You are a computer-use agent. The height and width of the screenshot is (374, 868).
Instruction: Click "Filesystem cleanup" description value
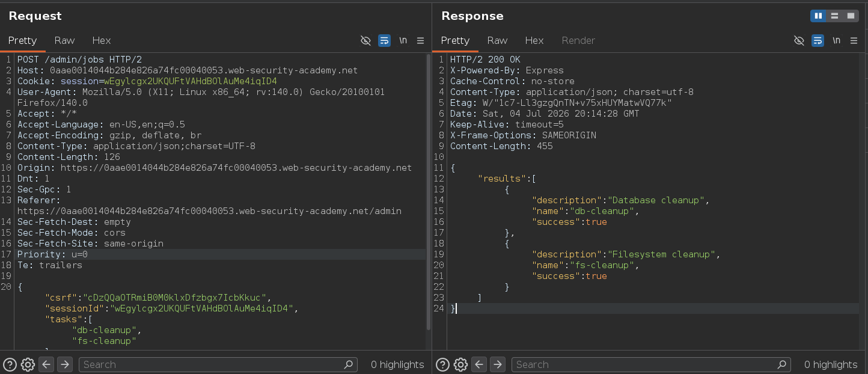661,254
